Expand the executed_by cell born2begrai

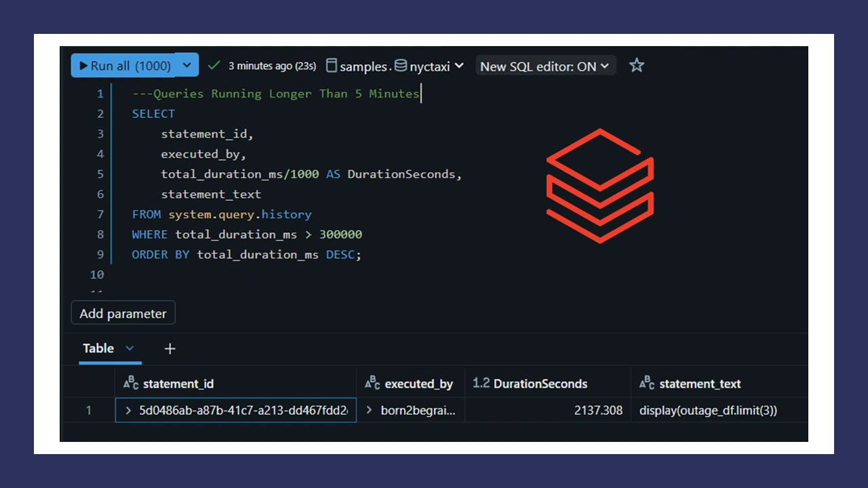point(369,410)
